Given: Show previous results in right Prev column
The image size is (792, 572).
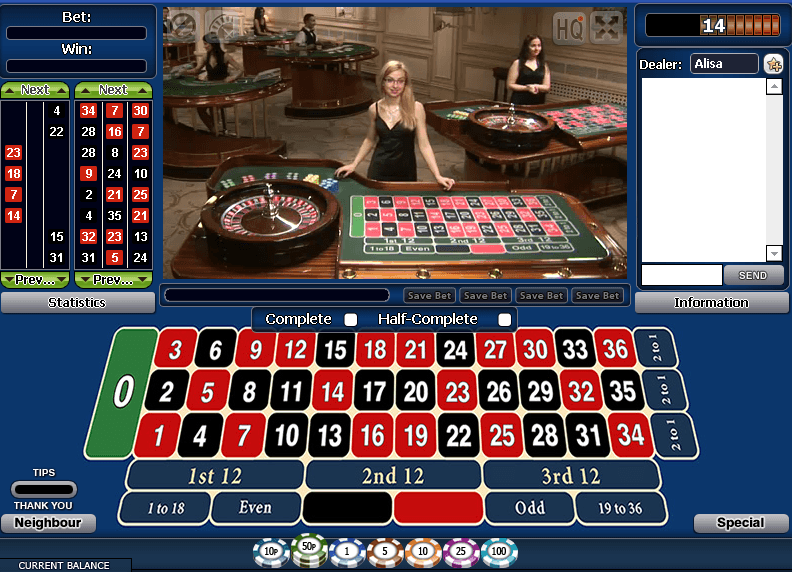Looking at the screenshot, I should point(114,279).
